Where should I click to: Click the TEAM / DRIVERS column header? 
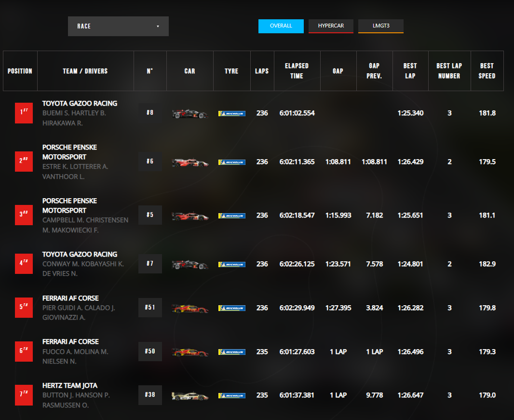(x=85, y=71)
